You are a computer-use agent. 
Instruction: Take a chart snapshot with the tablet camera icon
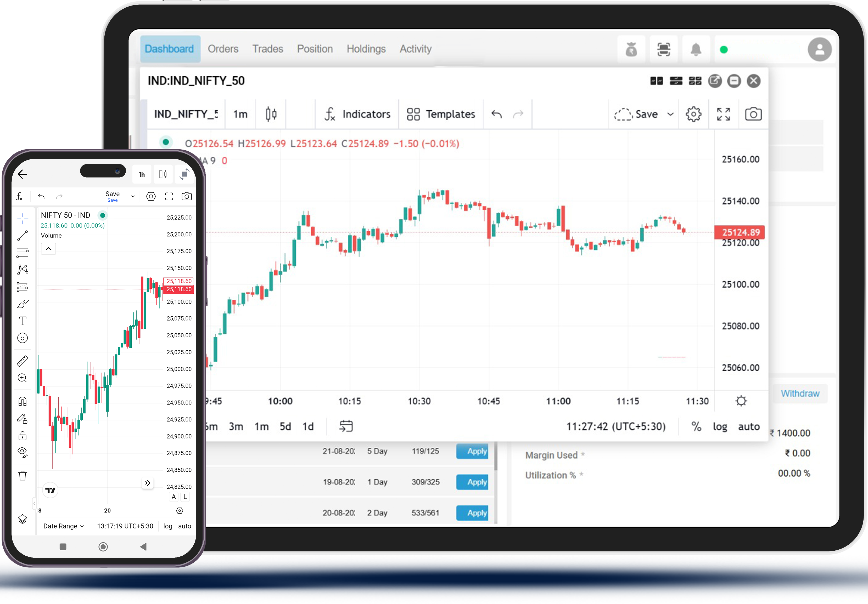coord(753,114)
